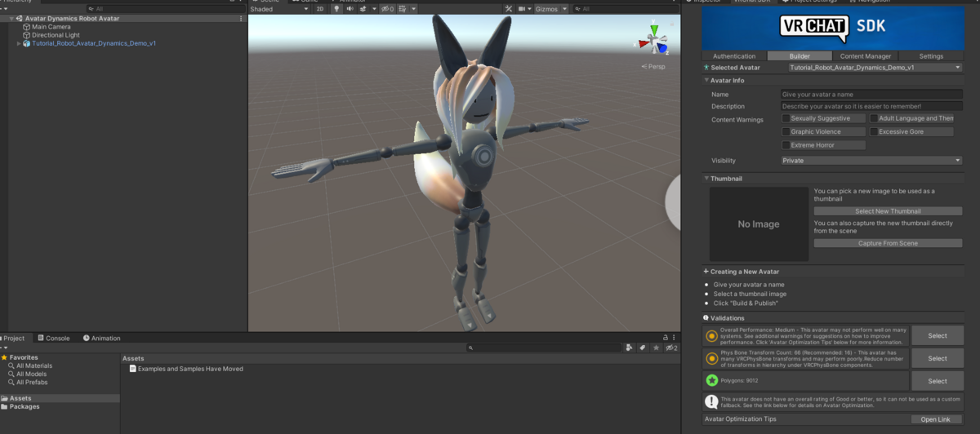Click the favorite star icon in Project toolbar
Viewport: 980px width, 434px height.
pyautogui.click(x=656, y=348)
